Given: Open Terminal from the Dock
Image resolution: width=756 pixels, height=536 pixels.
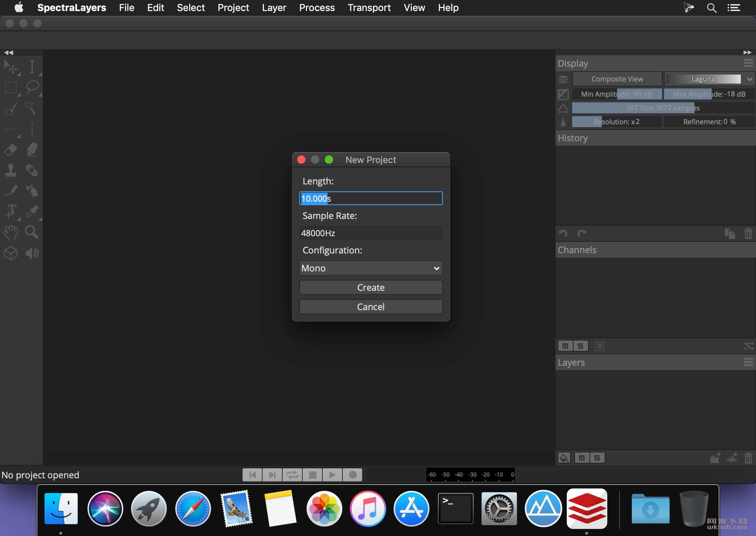Looking at the screenshot, I should pyautogui.click(x=455, y=508).
